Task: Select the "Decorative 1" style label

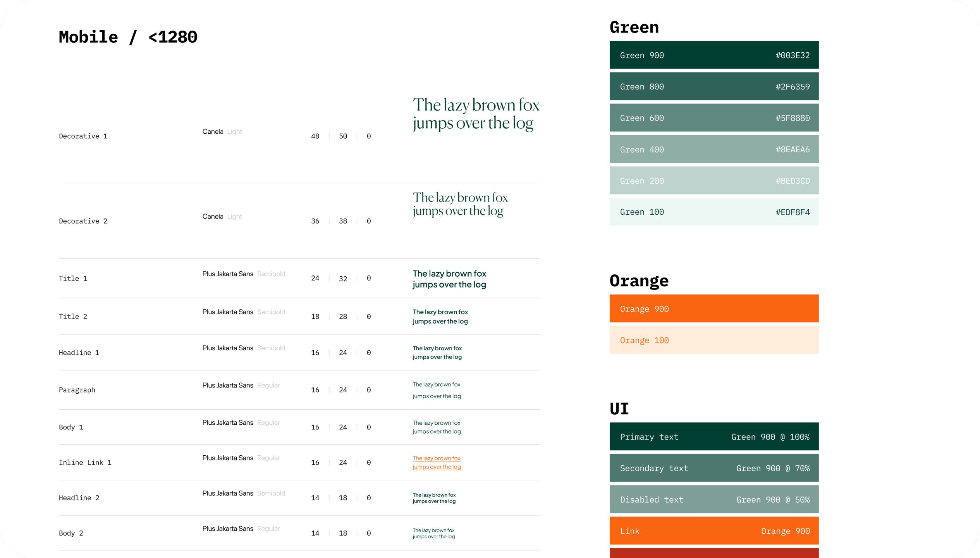Action: click(x=83, y=136)
